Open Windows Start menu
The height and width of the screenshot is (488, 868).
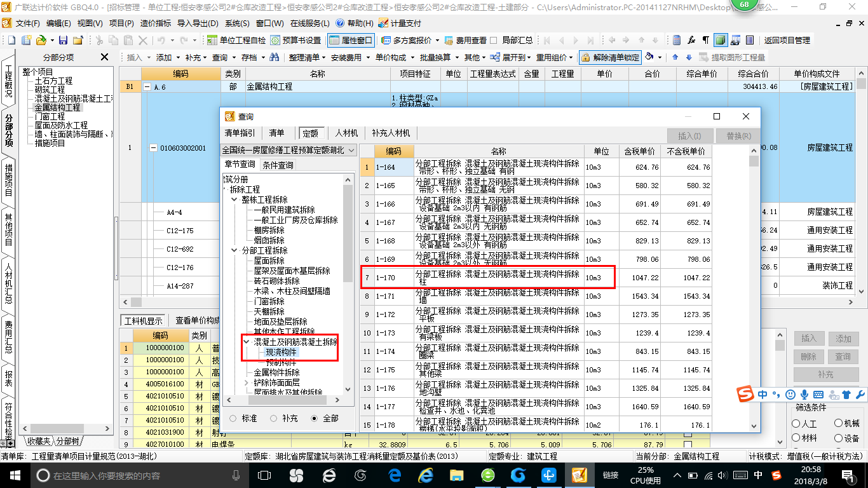click(15, 475)
